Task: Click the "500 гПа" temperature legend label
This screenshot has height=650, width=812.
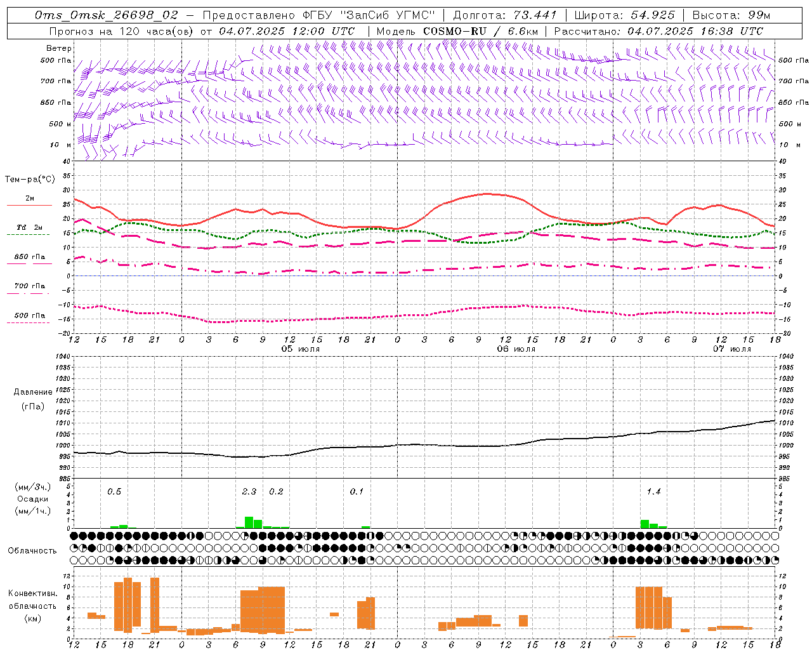Action: (x=30, y=315)
